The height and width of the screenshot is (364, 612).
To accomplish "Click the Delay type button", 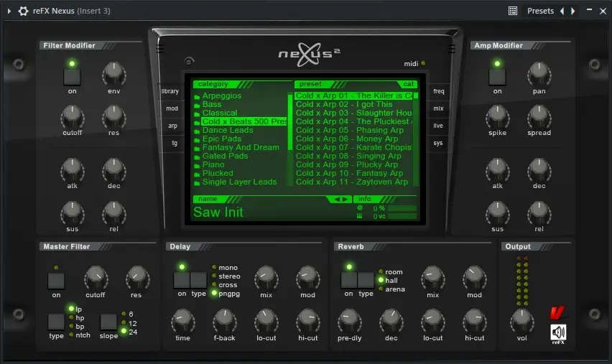I will (198, 280).
